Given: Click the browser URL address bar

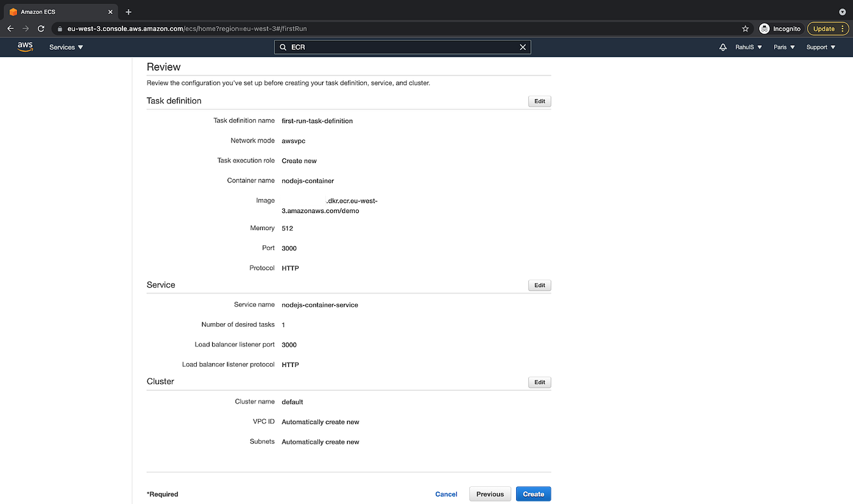Looking at the screenshot, I should (402, 29).
